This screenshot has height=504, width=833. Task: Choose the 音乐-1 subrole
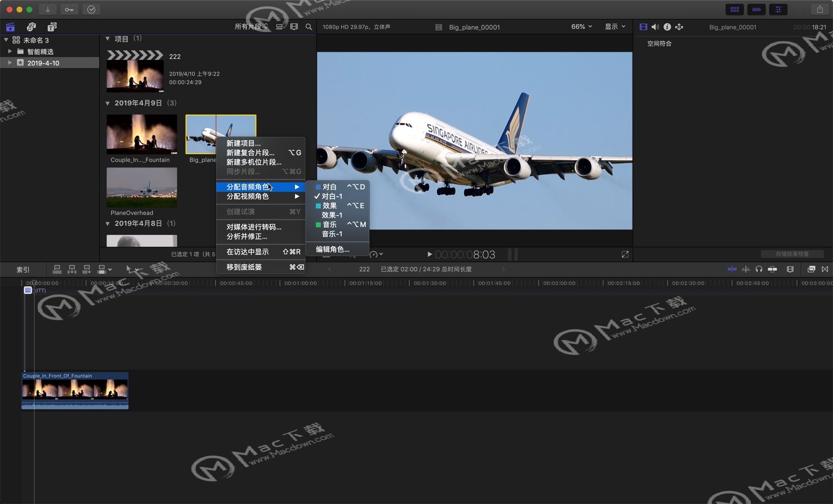pyautogui.click(x=338, y=234)
